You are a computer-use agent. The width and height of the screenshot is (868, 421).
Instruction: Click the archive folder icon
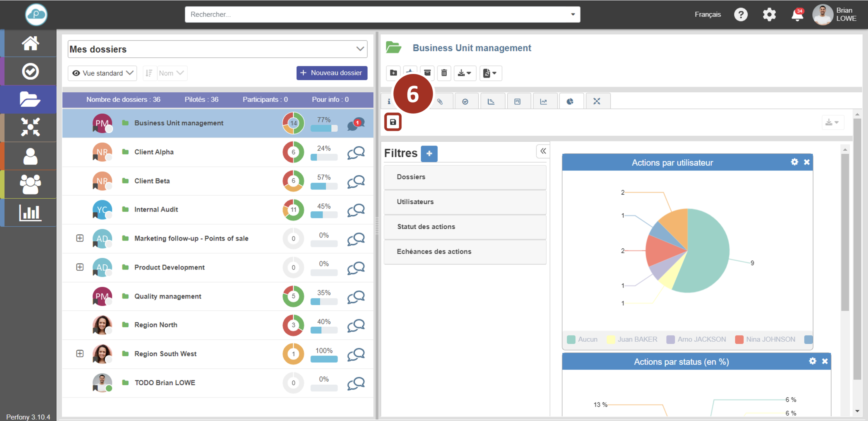pos(427,73)
